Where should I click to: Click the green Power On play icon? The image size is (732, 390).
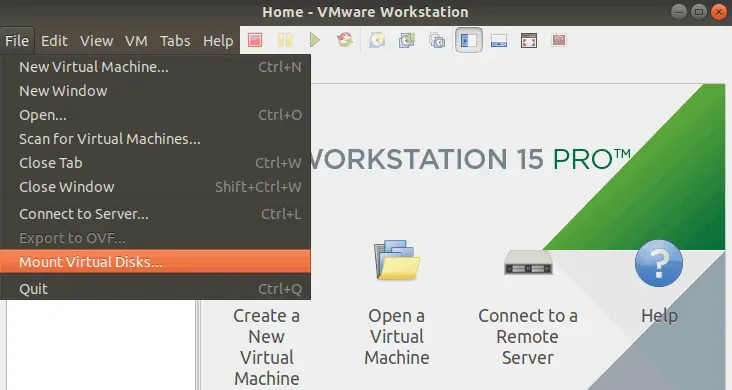[x=315, y=40]
